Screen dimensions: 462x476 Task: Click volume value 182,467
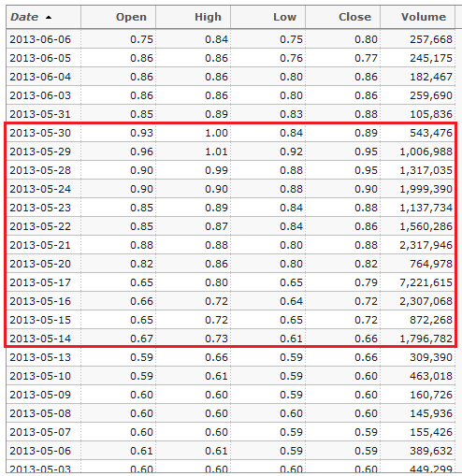click(431, 77)
